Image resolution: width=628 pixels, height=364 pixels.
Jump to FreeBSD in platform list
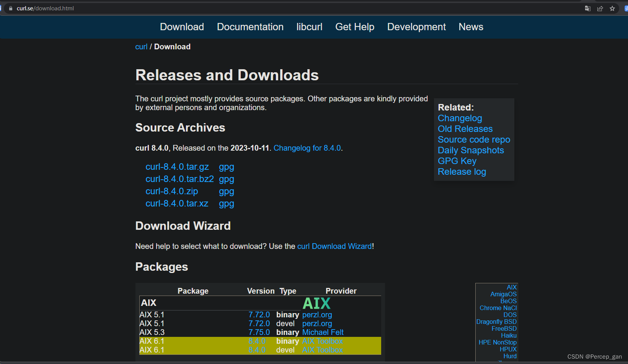point(504,328)
